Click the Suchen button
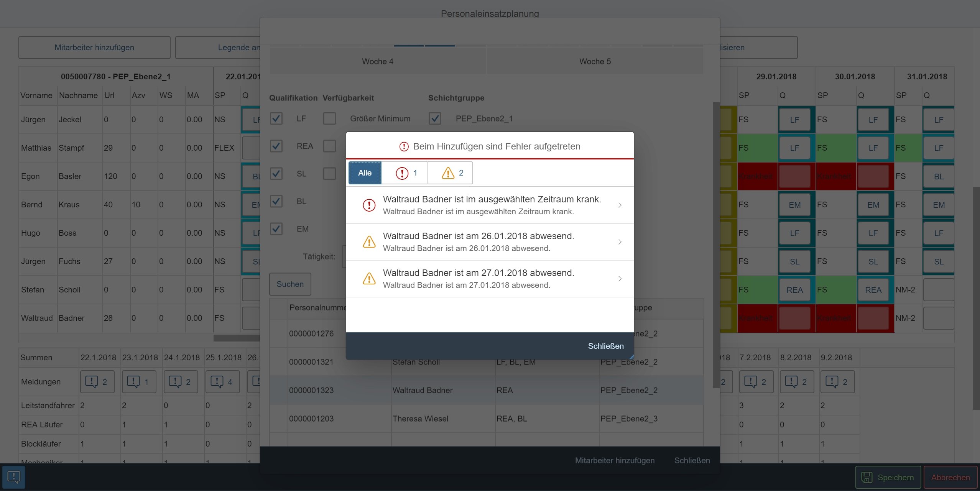 (290, 284)
